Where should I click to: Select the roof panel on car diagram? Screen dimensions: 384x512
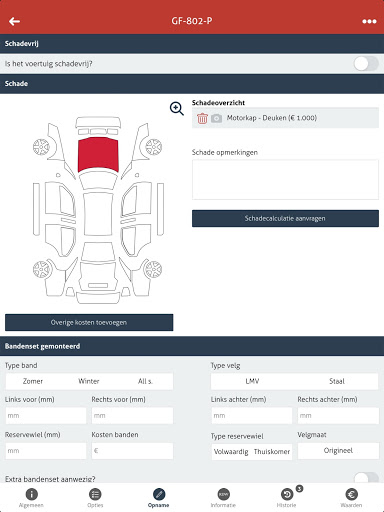pos(98,214)
